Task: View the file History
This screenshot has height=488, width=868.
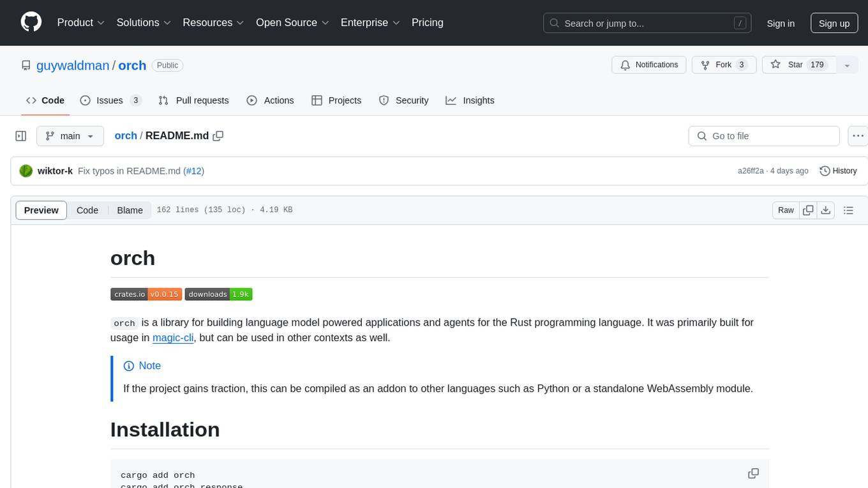Action: click(x=838, y=171)
